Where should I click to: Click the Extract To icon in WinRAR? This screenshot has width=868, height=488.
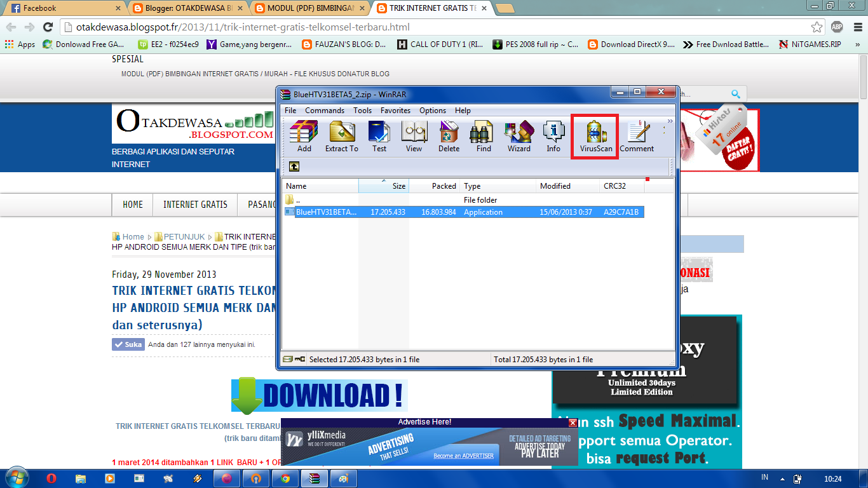342,136
